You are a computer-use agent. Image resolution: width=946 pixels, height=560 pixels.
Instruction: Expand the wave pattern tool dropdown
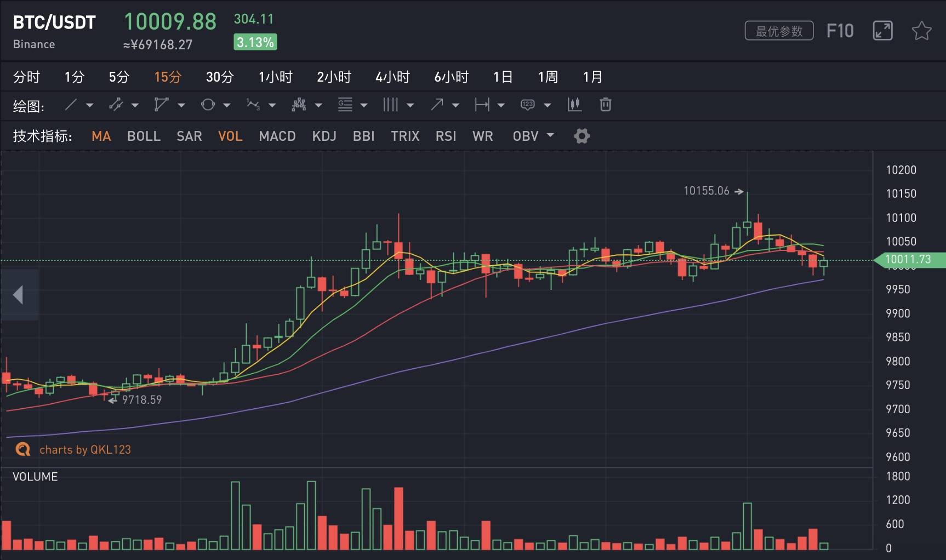click(272, 105)
